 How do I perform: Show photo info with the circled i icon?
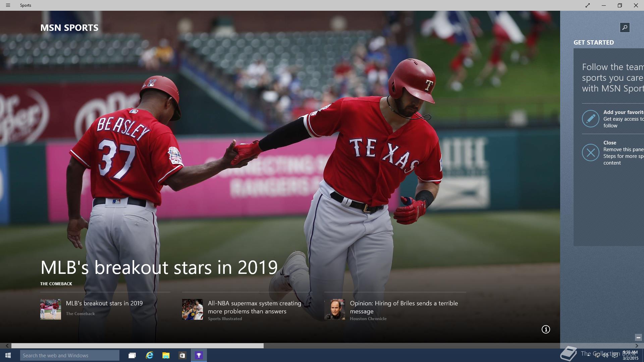[x=546, y=329]
